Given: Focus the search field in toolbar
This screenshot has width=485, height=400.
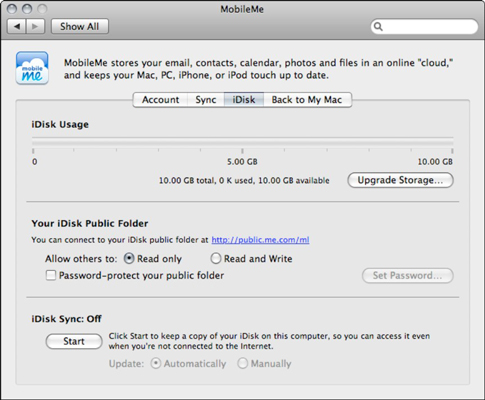Looking at the screenshot, I should pos(424,26).
